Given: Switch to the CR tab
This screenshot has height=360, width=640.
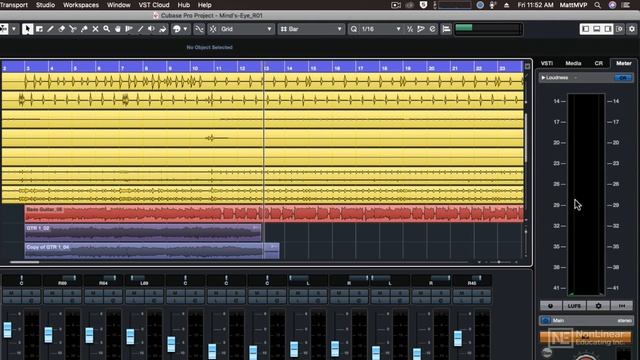Looking at the screenshot, I should point(598,63).
